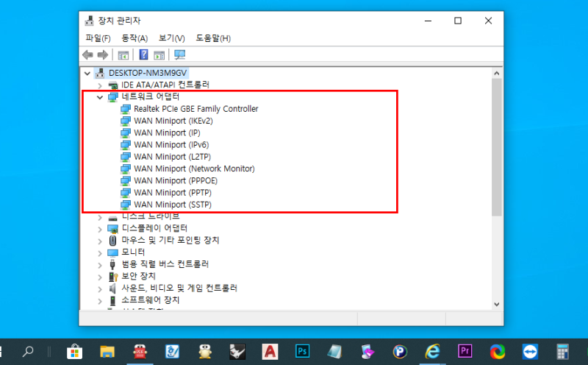This screenshot has width=588, height=365.
Task: Click the scrollbar track below the thumb in the device list
Action: tap(497, 258)
